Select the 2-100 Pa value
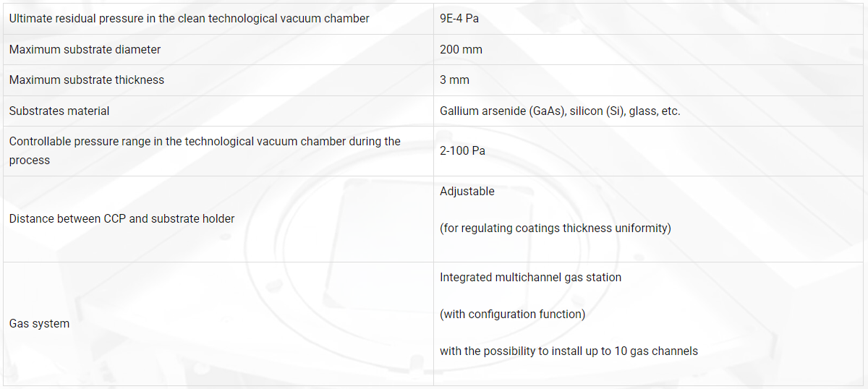This screenshot has height=389, width=868. (x=462, y=151)
